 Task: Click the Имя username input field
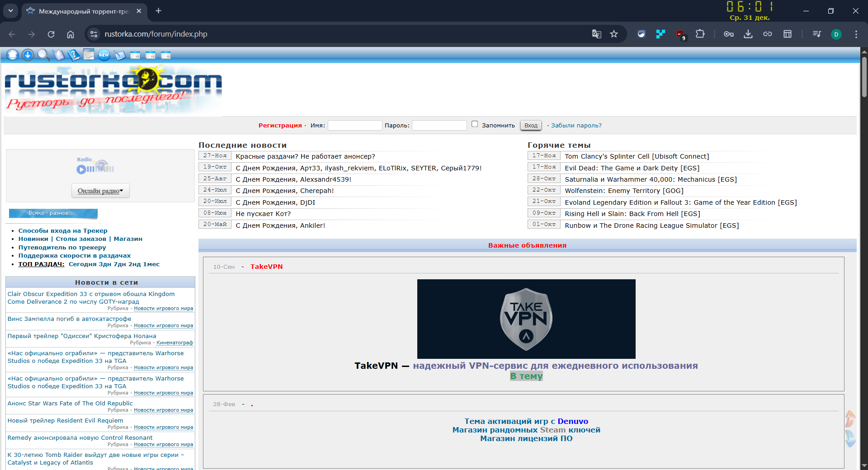[x=355, y=126]
